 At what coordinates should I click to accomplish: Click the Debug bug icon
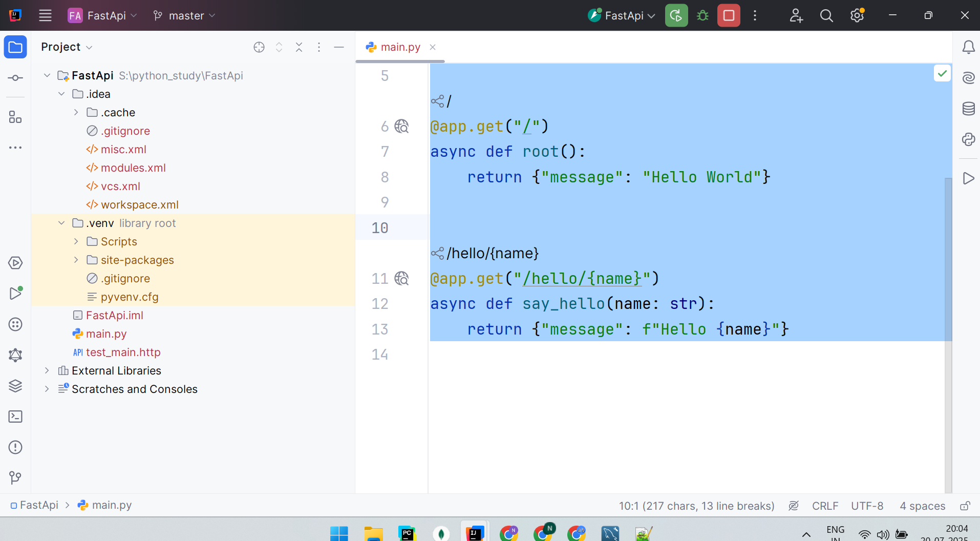702,15
